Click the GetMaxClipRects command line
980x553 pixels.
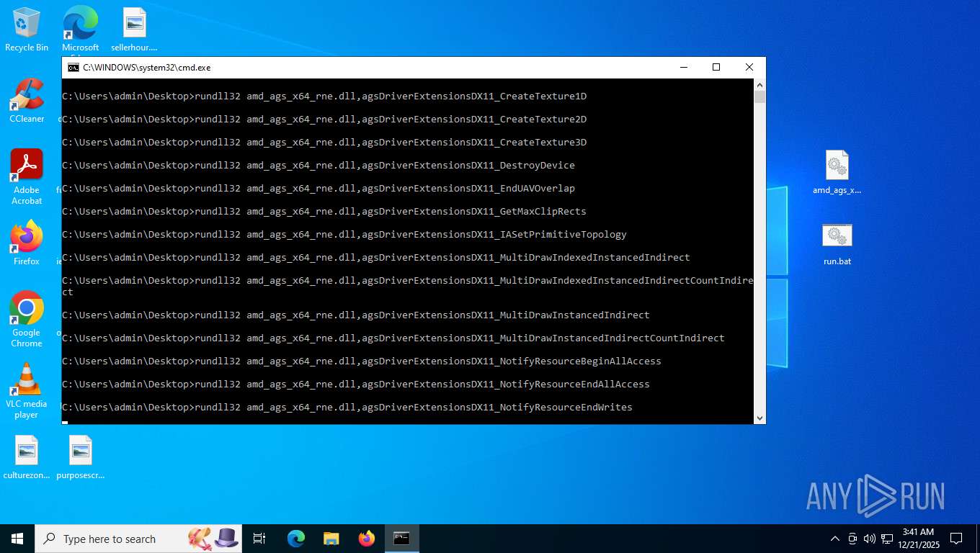324,212
